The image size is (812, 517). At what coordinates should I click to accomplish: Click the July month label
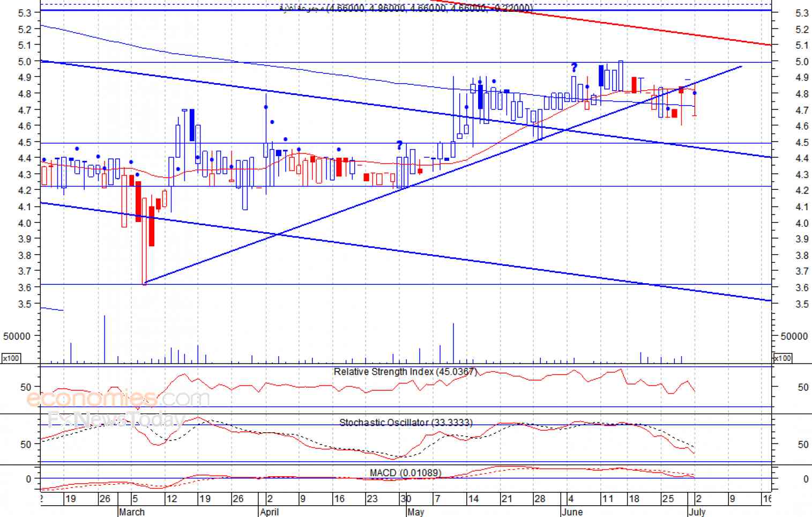click(x=697, y=512)
